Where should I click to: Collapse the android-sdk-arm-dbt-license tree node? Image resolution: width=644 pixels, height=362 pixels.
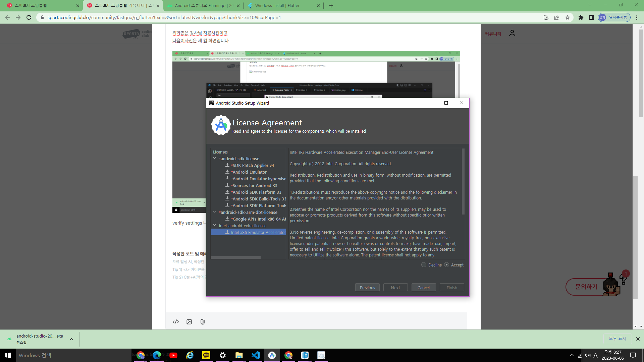pos(215,212)
